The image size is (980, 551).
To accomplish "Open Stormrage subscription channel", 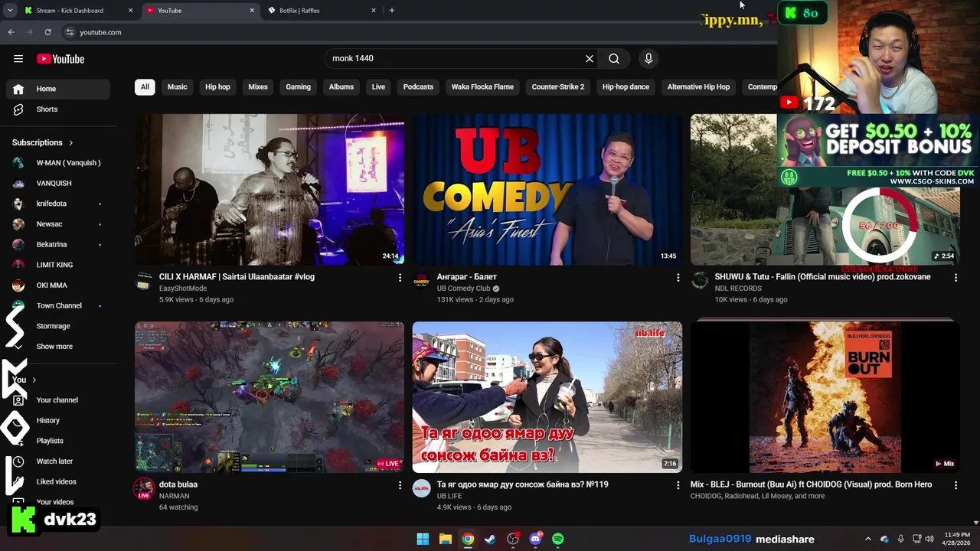I will click(x=58, y=326).
